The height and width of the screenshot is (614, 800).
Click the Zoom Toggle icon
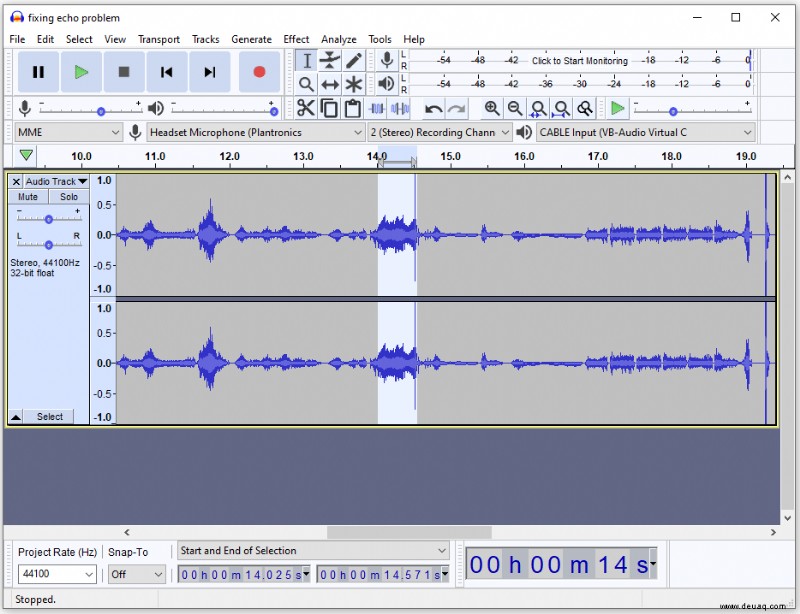[x=585, y=108]
